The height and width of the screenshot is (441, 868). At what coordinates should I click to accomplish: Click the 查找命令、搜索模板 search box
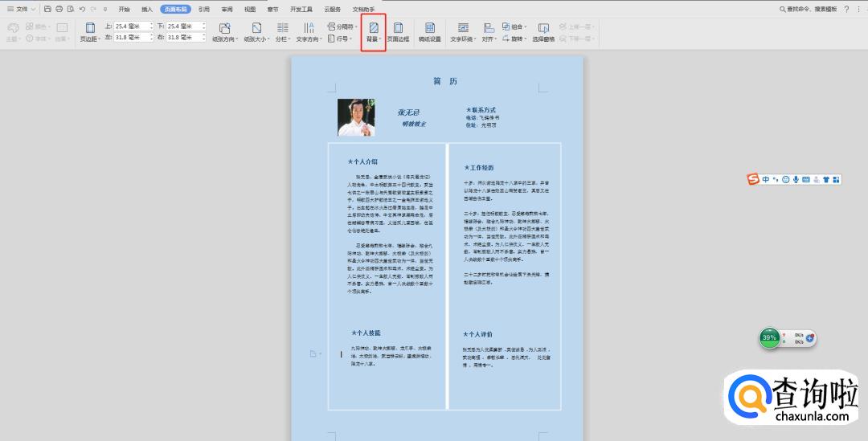pyautogui.click(x=809, y=9)
